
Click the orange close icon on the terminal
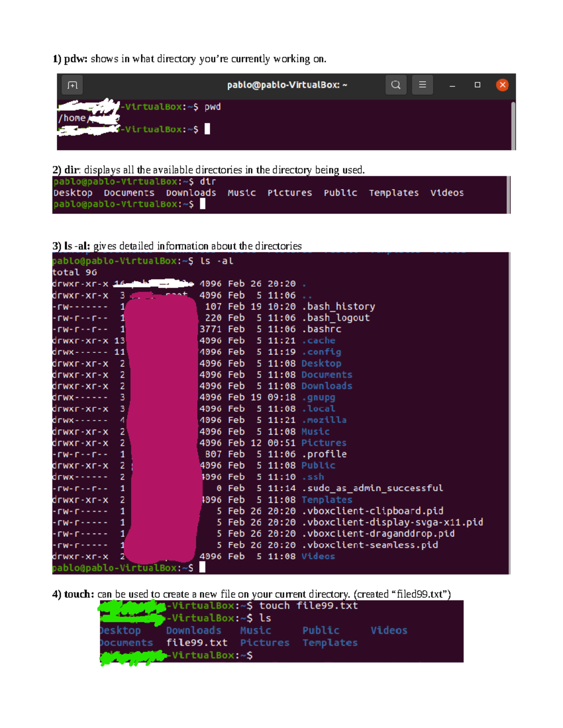coord(502,85)
